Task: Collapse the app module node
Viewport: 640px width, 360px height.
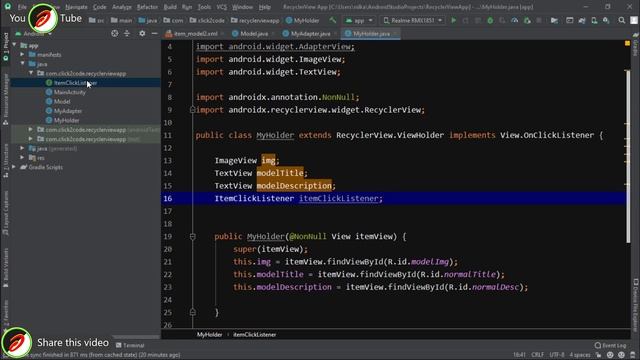Action: [x=14, y=45]
